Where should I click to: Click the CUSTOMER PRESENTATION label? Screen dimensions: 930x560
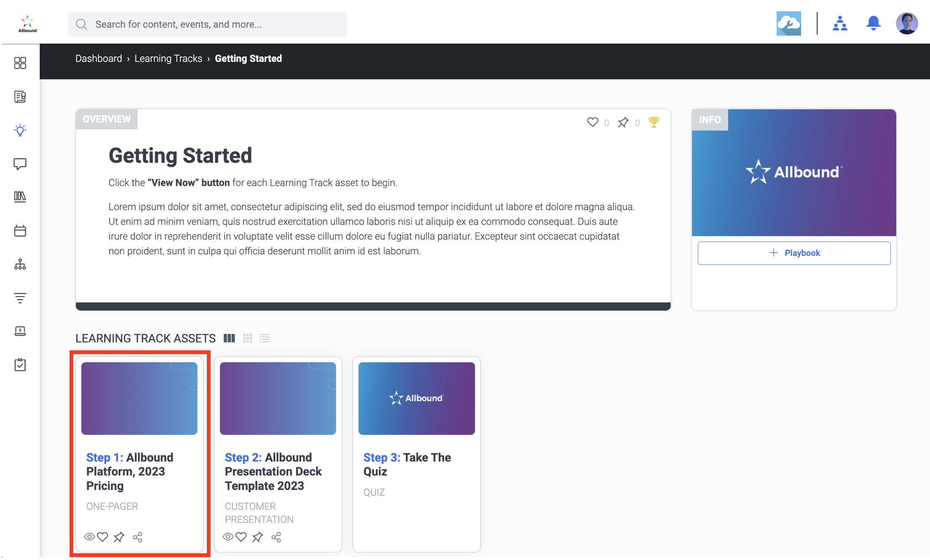point(259,513)
